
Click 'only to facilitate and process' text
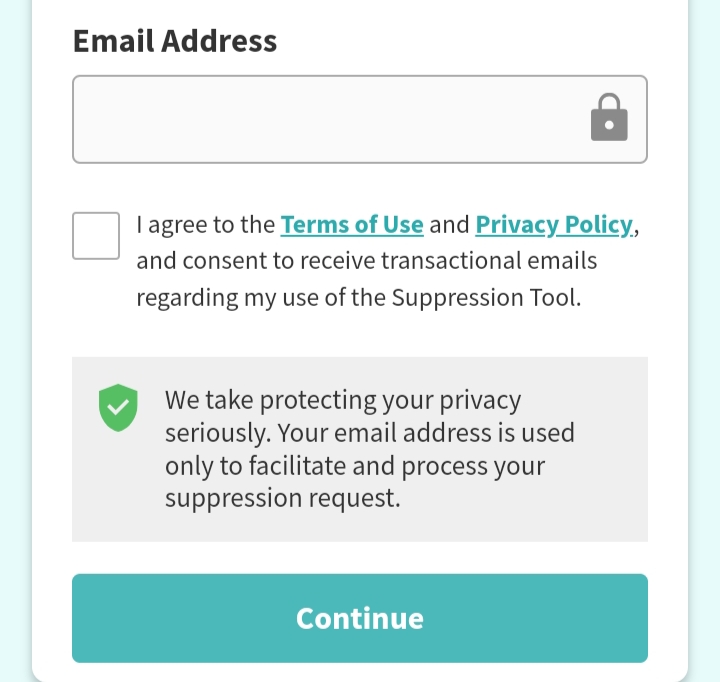326,466
